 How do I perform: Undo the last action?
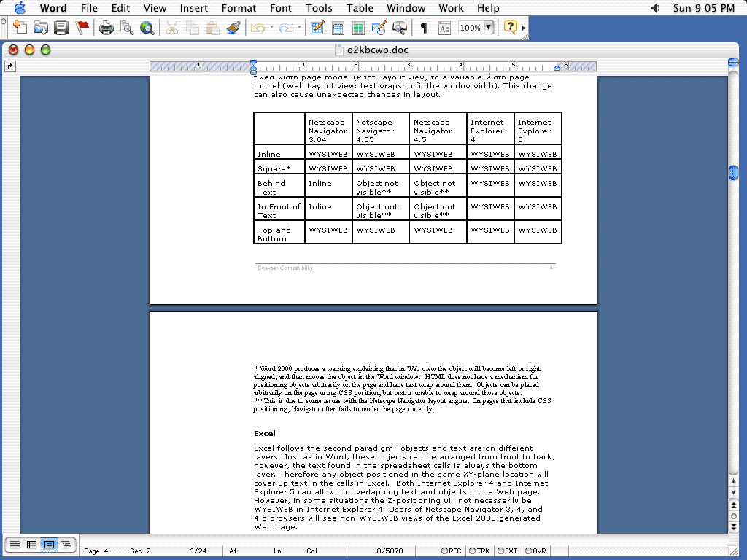[x=258, y=28]
